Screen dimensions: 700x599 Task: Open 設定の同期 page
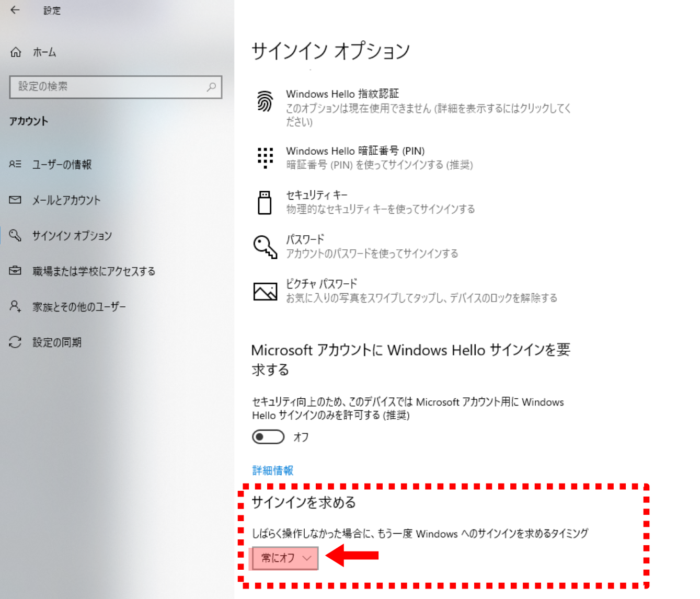(56, 342)
